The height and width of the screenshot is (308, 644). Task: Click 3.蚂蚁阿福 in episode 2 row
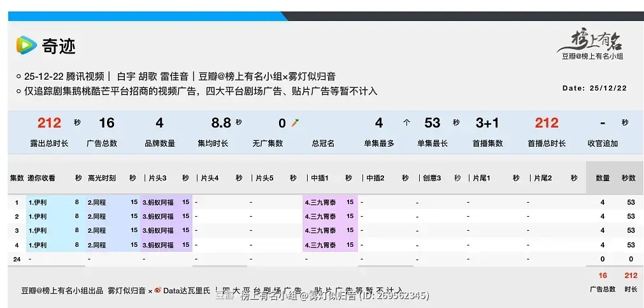158,216
